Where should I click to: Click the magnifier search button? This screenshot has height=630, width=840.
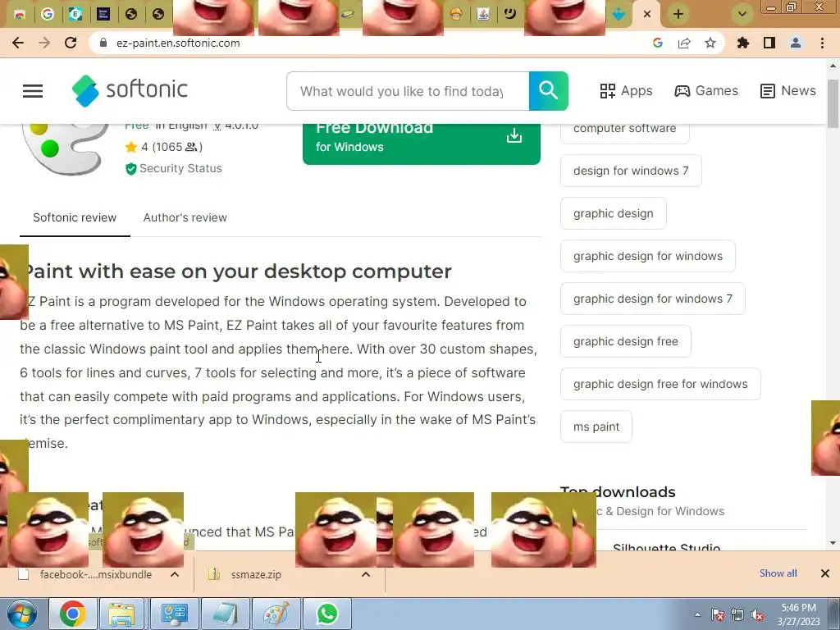(x=548, y=90)
